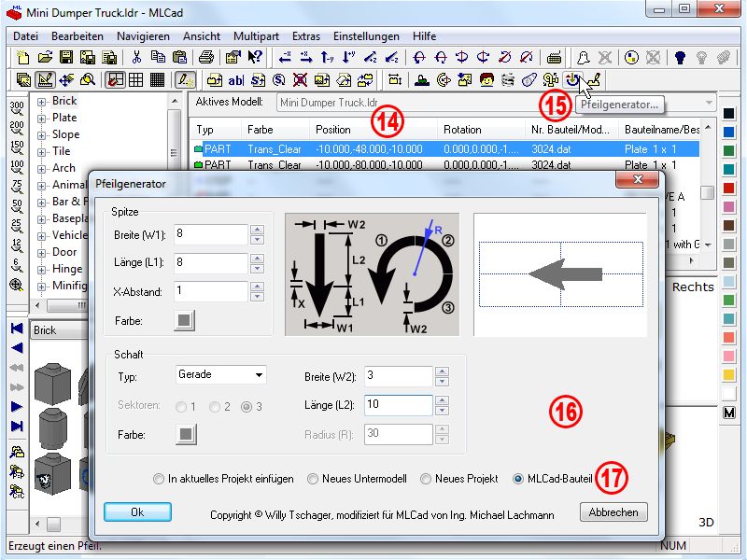Click the fine grid black square icon
Image resolution: width=747 pixels, height=560 pixels.
[x=157, y=79]
